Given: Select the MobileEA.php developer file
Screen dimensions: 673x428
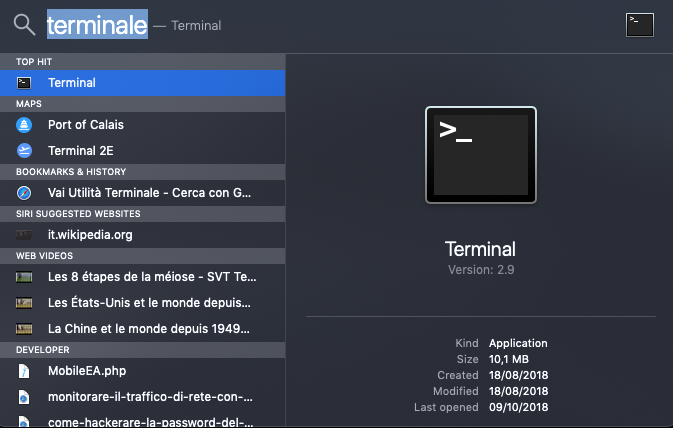Looking at the screenshot, I should click(x=142, y=371).
